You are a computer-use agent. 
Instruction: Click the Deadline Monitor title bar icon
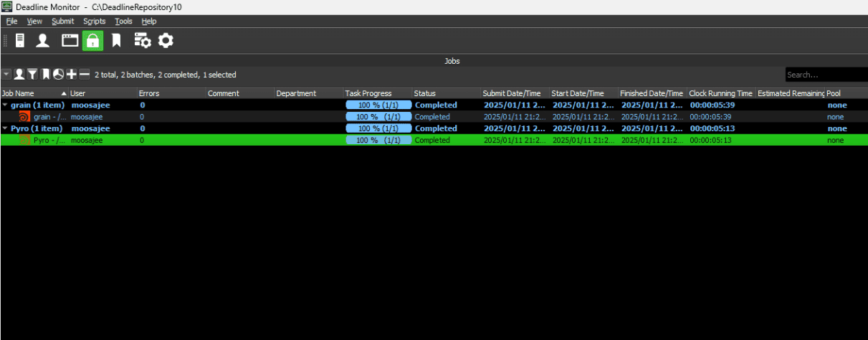click(6, 6)
